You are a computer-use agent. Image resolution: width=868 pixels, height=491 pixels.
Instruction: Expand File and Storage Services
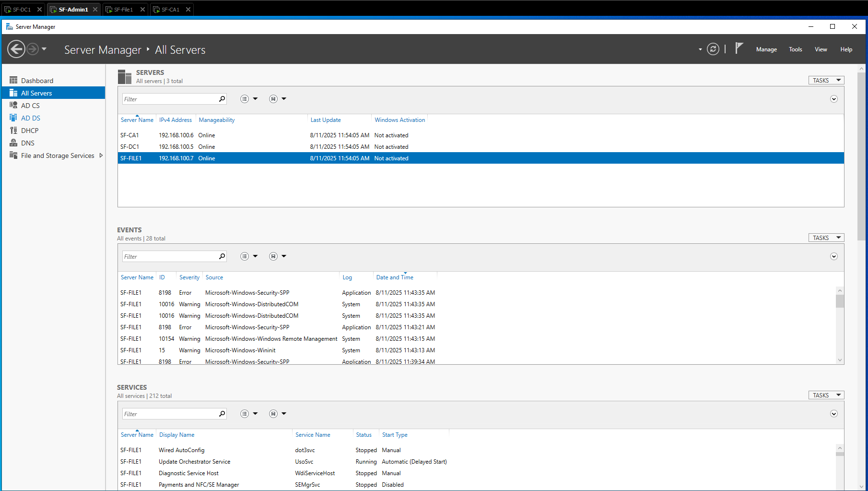pos(101,155)
